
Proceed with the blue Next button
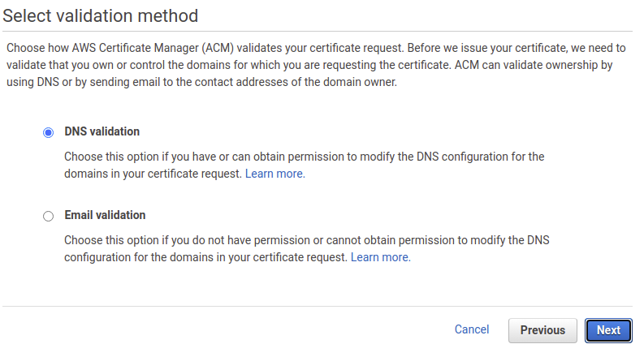click(x=608, y=330)
